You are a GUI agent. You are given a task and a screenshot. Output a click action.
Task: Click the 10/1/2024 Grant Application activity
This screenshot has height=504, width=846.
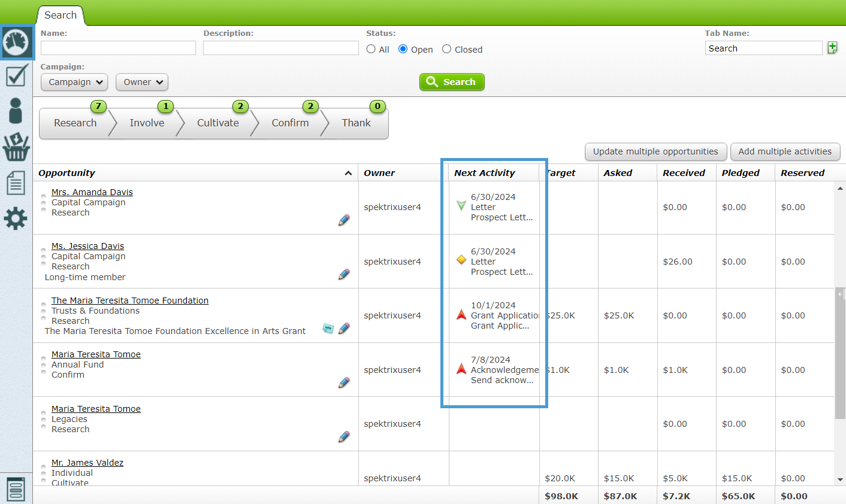(504, 315)
